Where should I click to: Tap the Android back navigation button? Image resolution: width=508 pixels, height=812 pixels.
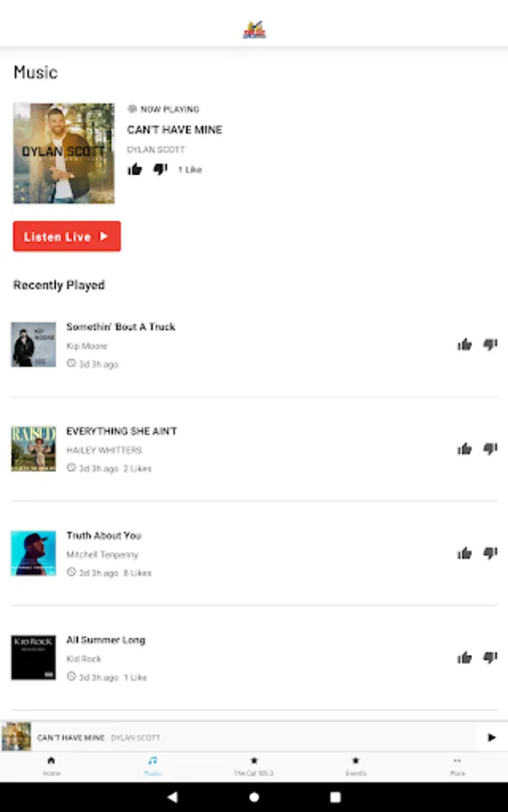172,797
